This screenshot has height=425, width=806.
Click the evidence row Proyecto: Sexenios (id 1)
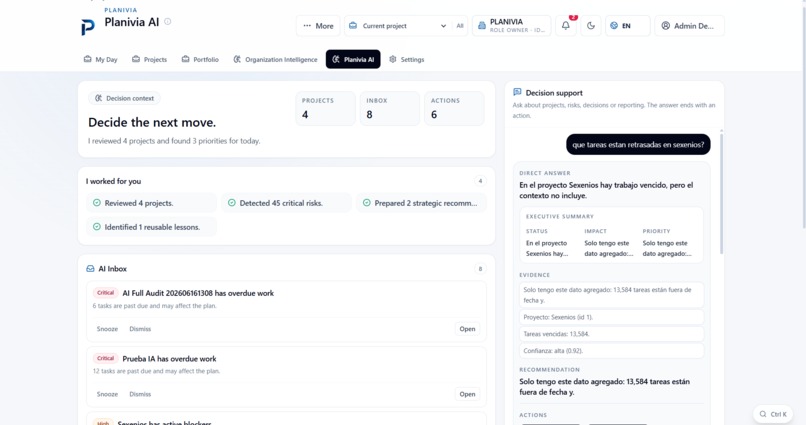[x=611, y=317]
